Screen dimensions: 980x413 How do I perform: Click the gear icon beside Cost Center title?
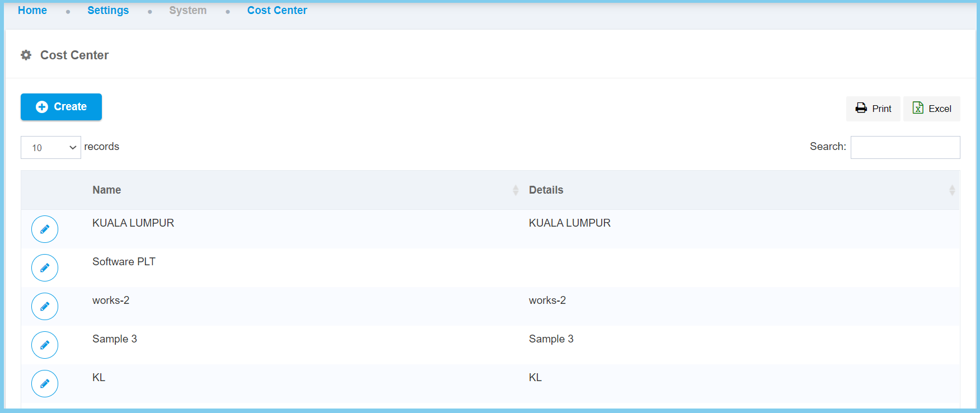[x=26, y=55]
